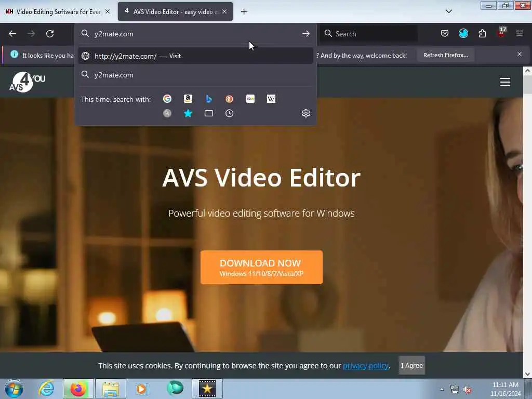Search this time with Bing
532x399 pixels.
209,99
